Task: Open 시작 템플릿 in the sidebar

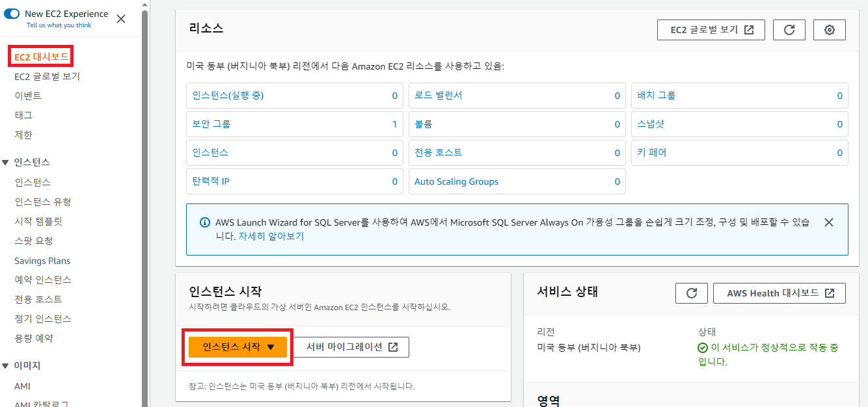Action: [38, 221]
